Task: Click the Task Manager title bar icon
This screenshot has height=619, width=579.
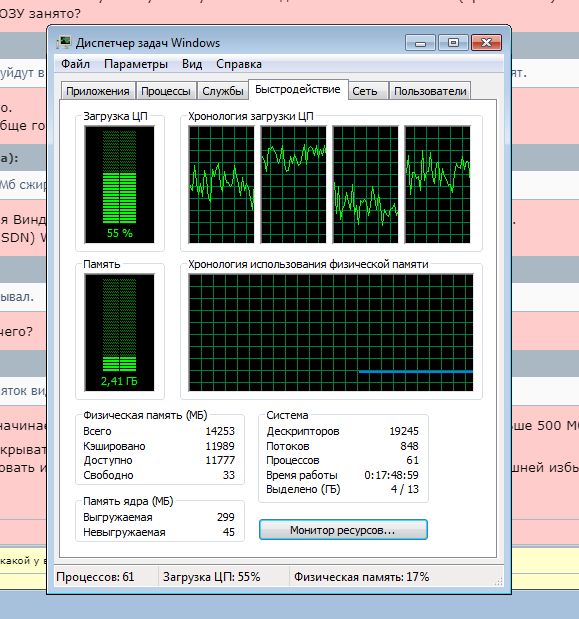Action: point(64,42)
